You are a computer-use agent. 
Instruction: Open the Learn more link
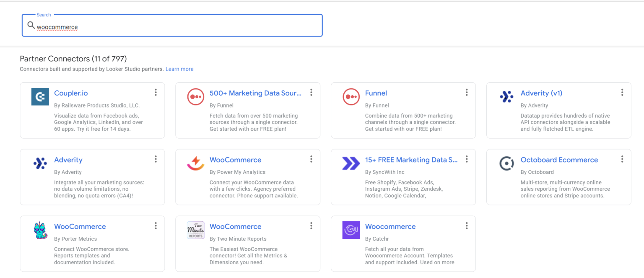click(x=179, y=69)
